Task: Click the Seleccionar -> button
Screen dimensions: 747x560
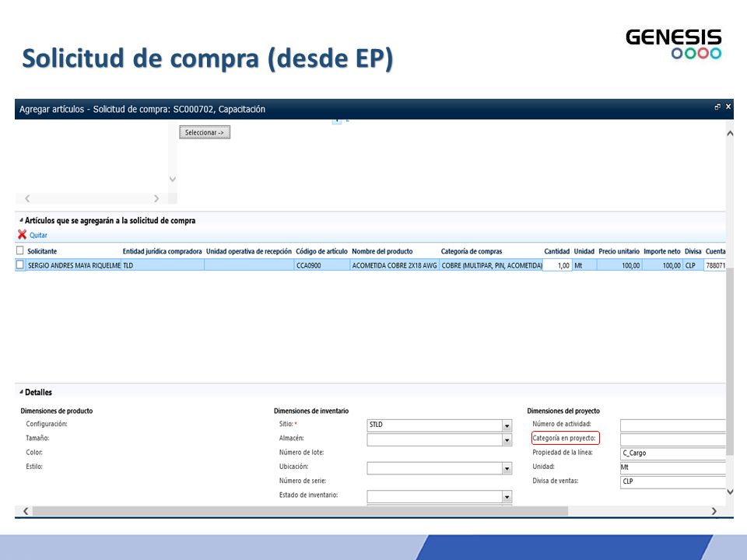Action: coord(205,132)
